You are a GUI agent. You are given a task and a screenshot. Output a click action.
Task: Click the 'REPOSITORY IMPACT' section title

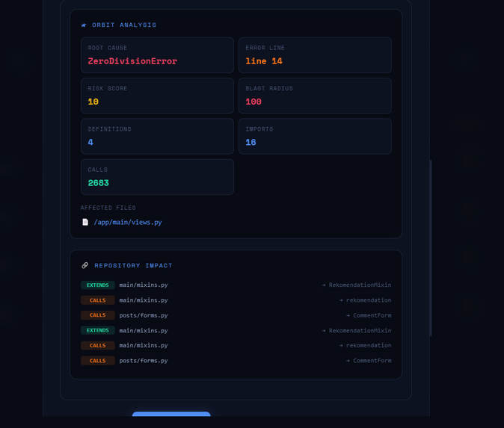click(x=133, y=265)
